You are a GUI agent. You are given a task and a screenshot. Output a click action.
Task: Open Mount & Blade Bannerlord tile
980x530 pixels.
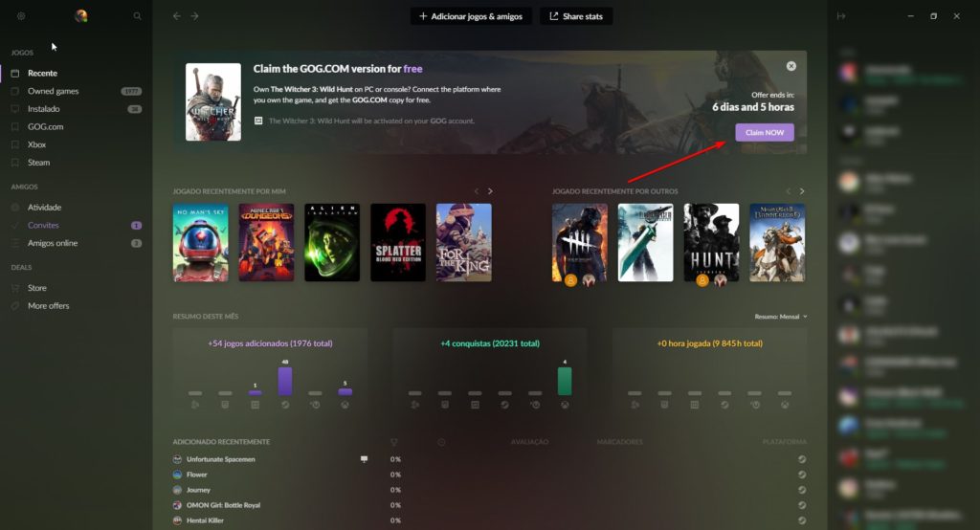point(777,242)
